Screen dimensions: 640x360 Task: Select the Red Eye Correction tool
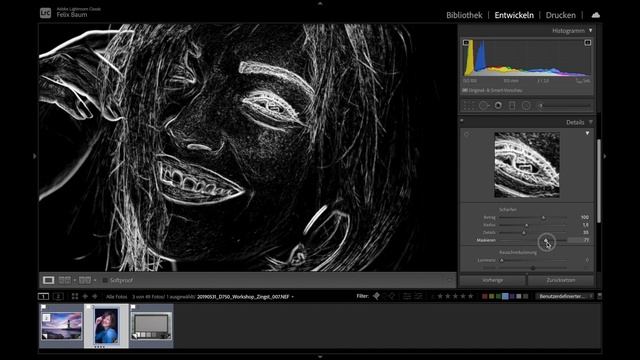(x=498, y=106)
